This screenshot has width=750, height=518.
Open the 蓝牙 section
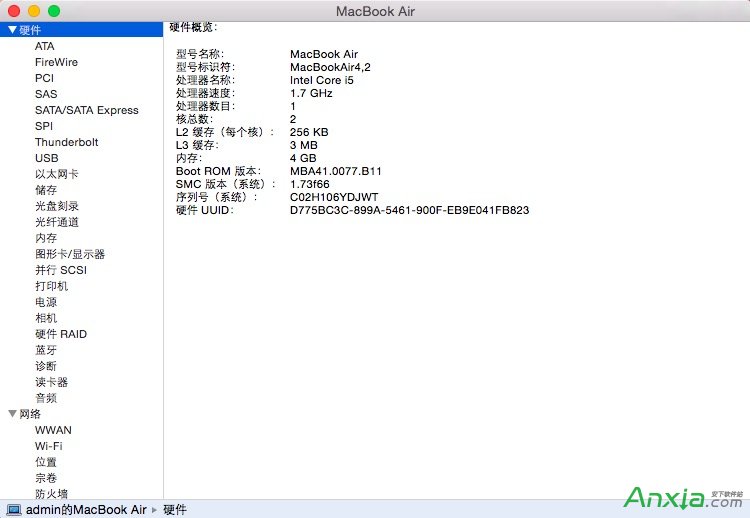pos(46,350)
